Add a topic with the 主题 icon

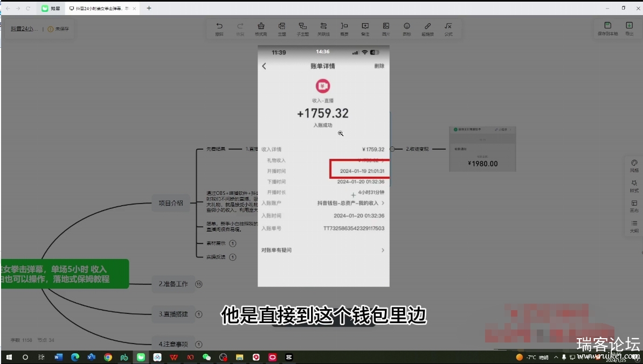(x=282, y=29)
